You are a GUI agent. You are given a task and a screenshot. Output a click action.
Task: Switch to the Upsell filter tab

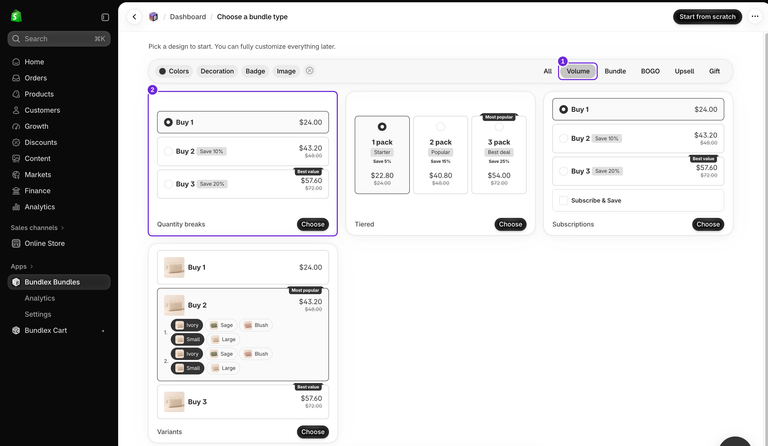(684, 71)
